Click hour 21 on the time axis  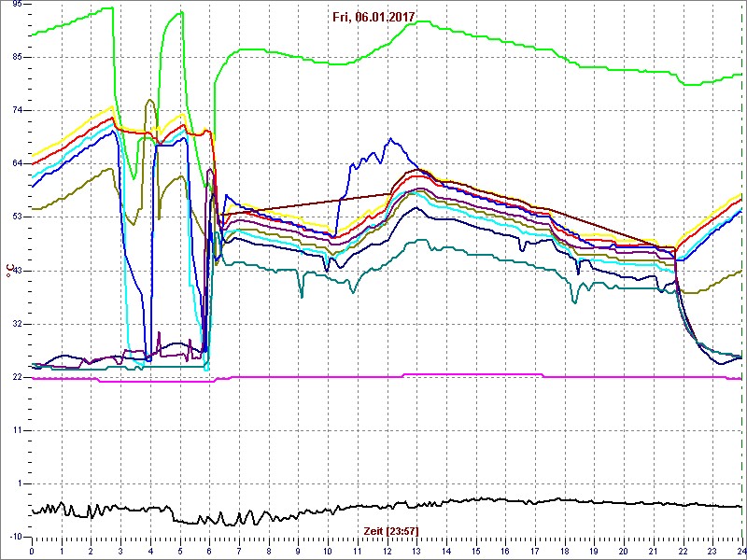[654, 550]
